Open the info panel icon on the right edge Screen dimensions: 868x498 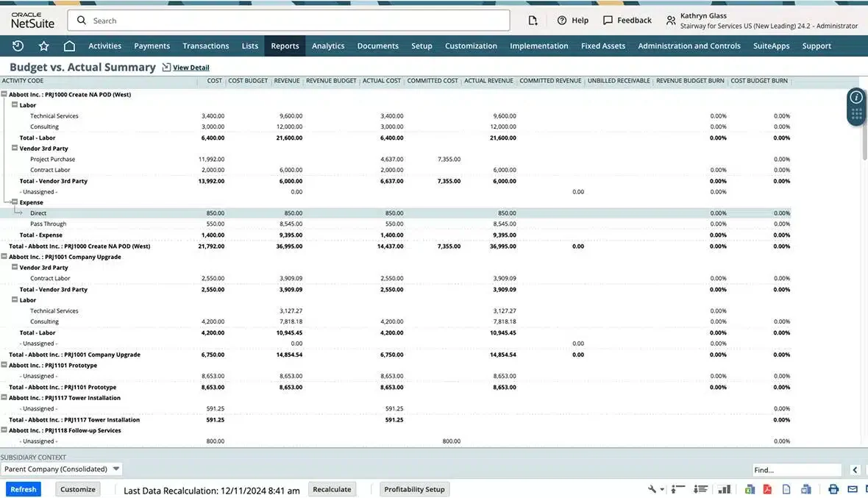856,97
